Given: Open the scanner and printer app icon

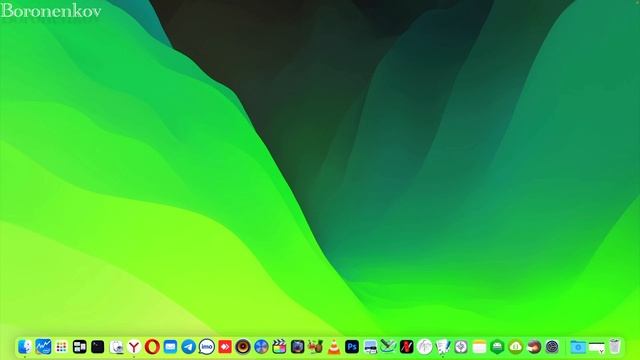Looking at the screenshot, I should [370, 347].
